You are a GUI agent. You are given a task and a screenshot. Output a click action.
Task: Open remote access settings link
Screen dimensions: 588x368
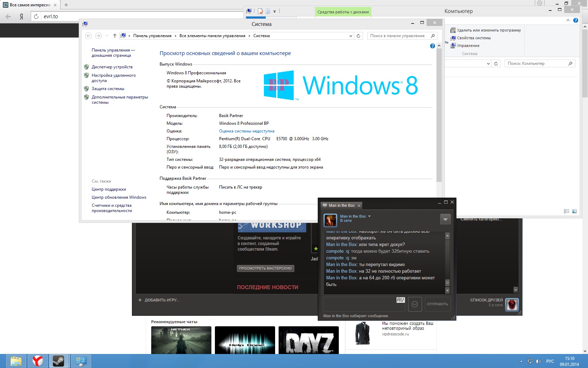(113, 78)
